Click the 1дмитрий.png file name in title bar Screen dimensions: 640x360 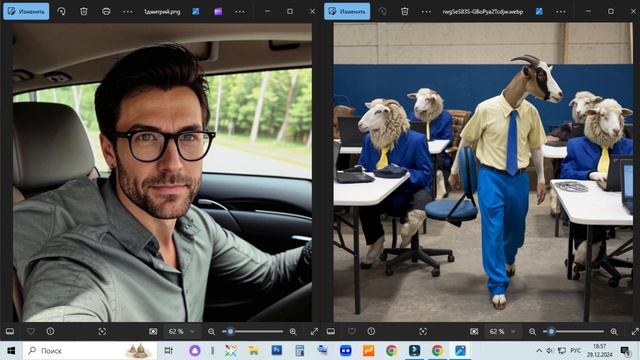point(162,11)
